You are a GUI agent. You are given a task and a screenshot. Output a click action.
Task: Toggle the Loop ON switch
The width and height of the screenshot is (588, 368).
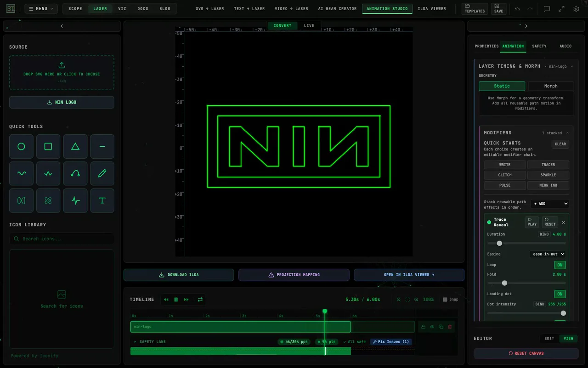point(560,265)
